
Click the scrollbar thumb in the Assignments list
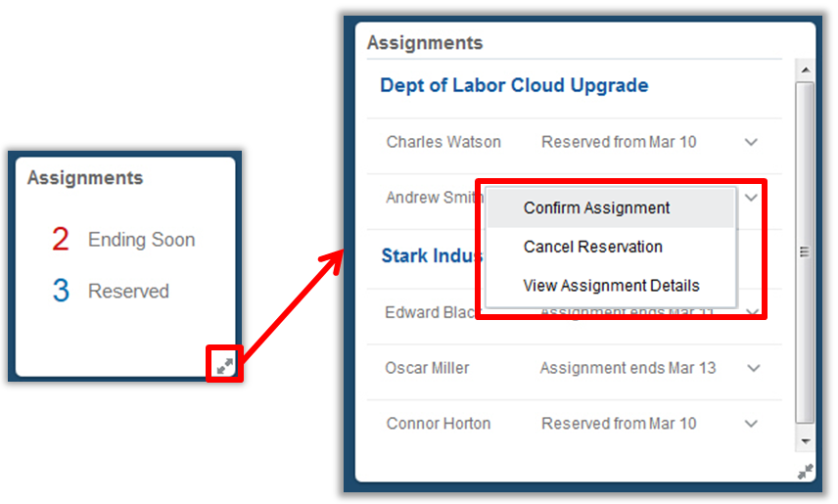pyautogui.click(x=804, y=252)
